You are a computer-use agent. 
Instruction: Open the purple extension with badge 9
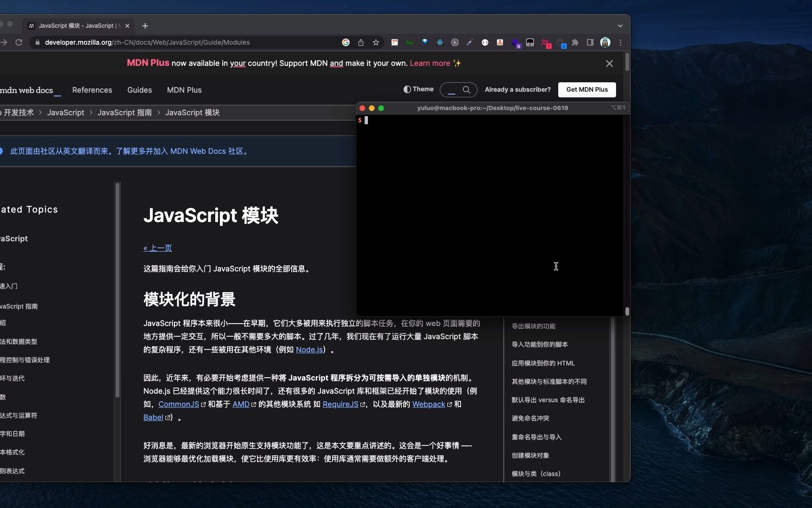pyautogui.click(x=516, y=43)
